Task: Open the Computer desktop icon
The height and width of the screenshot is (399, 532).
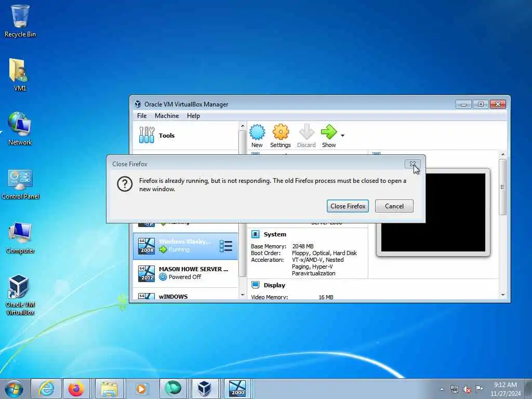Action: 20,237
